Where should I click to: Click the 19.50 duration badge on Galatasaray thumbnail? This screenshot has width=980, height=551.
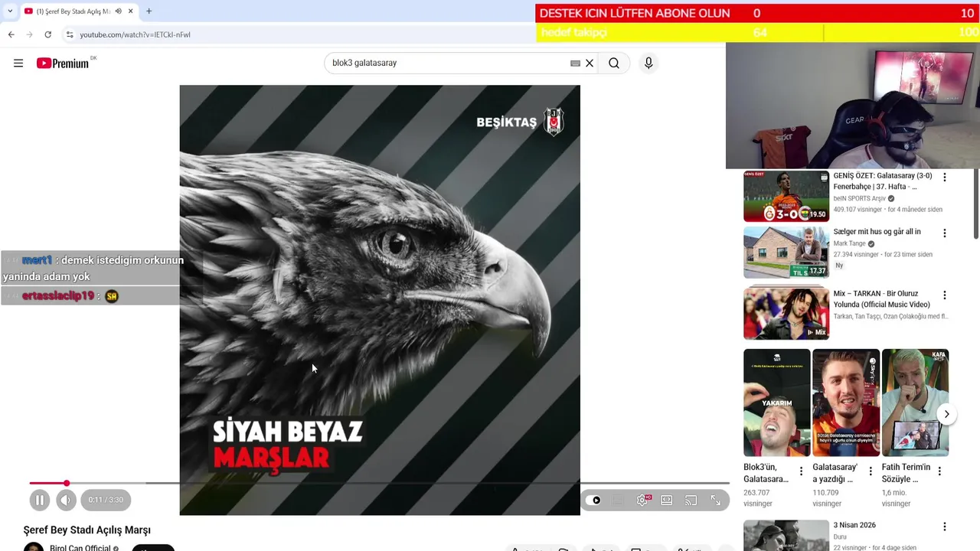click(x=818, y=215)
